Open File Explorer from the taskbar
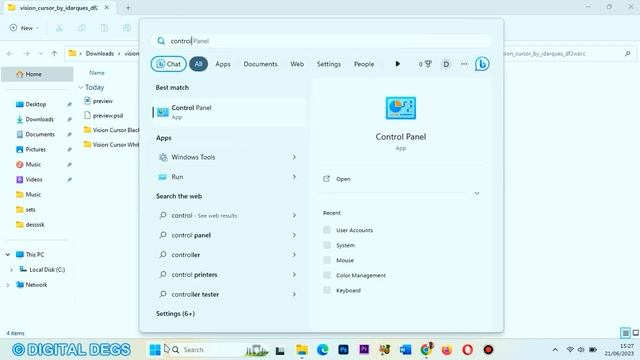 coord(302,349)
